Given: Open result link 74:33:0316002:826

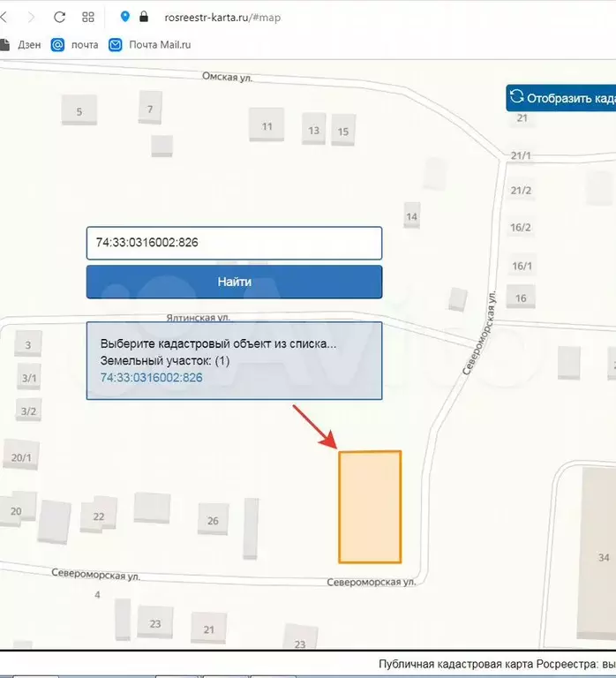Looking at the screenshot, I should tap(151, 378).
